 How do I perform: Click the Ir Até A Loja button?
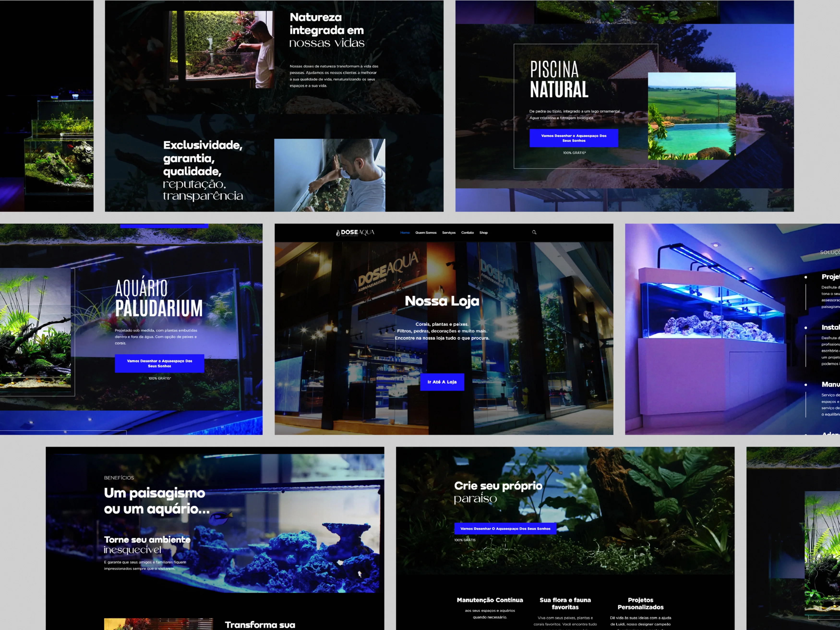[442, 382]
